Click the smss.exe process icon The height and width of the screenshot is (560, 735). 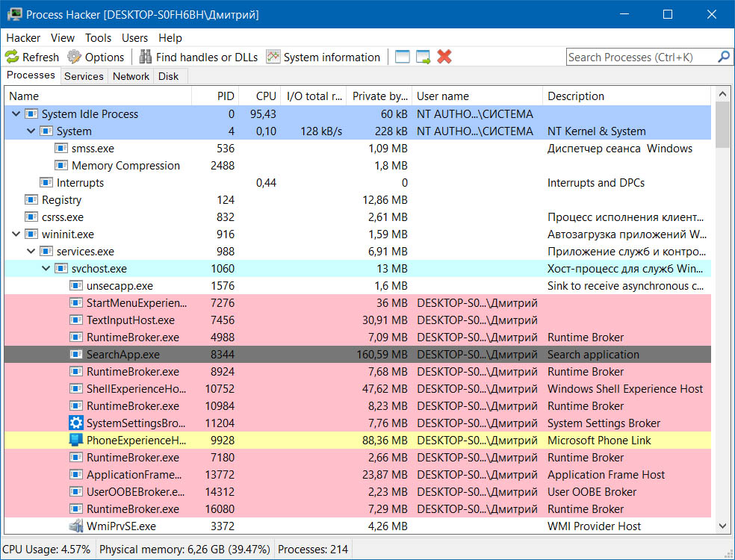click(x=61, y=149)
